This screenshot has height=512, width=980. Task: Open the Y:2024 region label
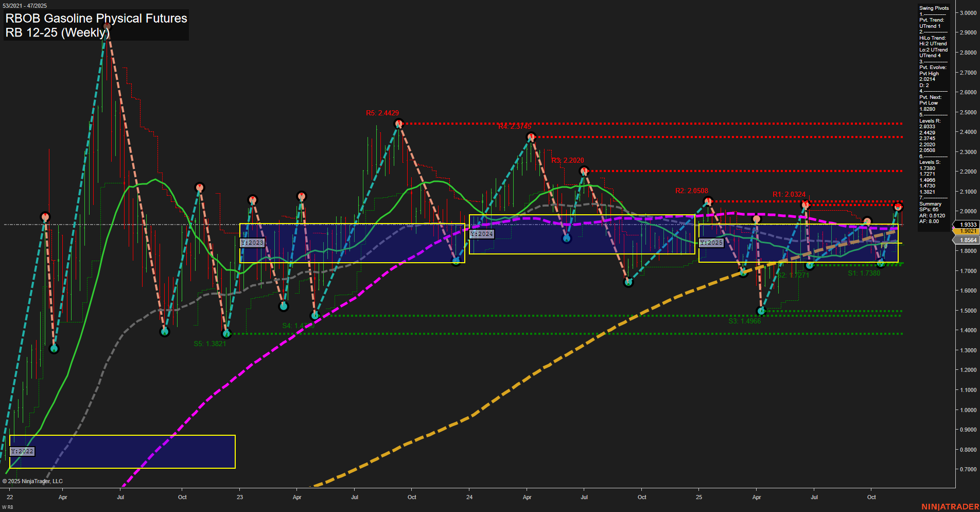(482, 233)
